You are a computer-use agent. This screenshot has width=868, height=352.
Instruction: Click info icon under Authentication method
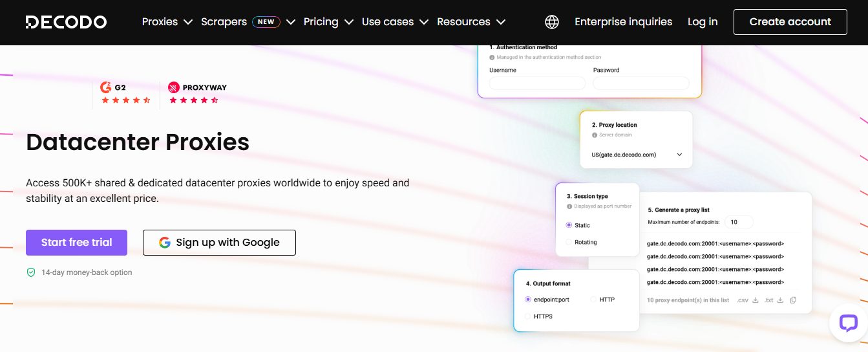tap(492, 58)
